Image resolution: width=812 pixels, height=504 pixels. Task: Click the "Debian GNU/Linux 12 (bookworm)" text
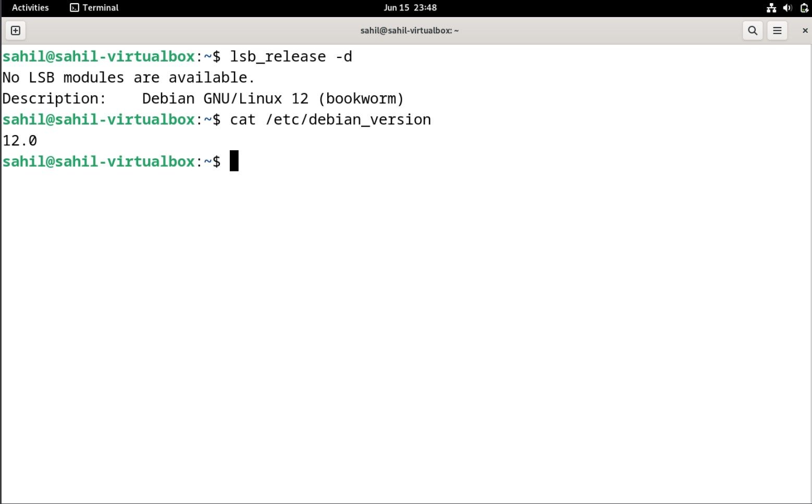coord(273,99)
